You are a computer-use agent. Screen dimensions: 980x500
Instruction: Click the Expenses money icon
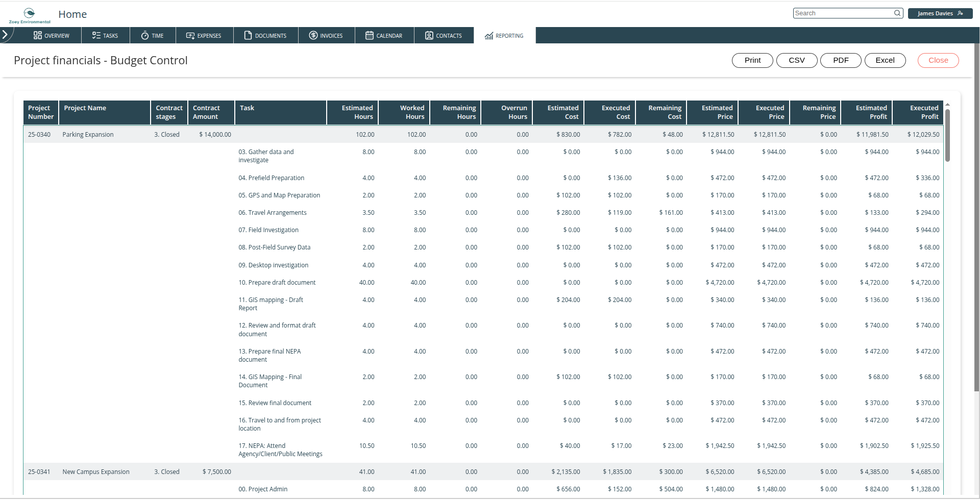coord(190,35)
